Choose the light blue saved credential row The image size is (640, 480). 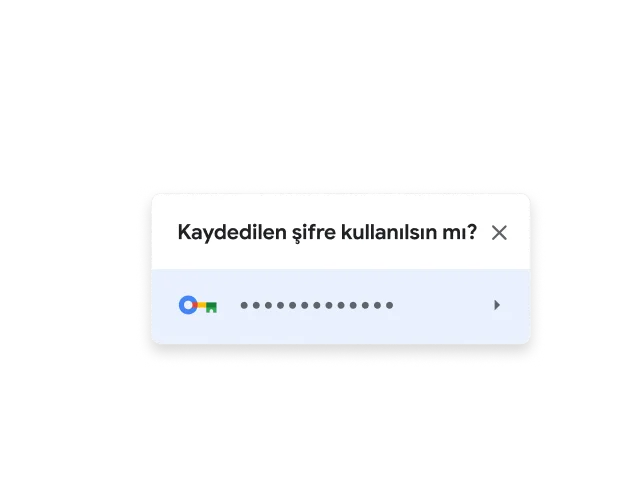341,306
